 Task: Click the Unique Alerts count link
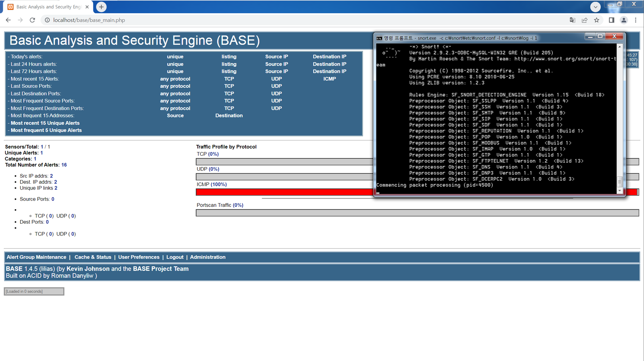(42, 153)
